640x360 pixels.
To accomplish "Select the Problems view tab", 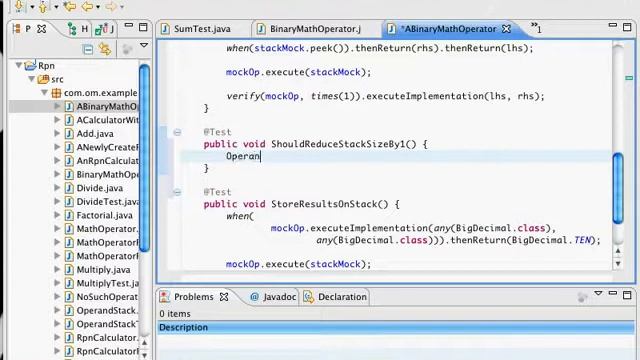I will point(193,297).
